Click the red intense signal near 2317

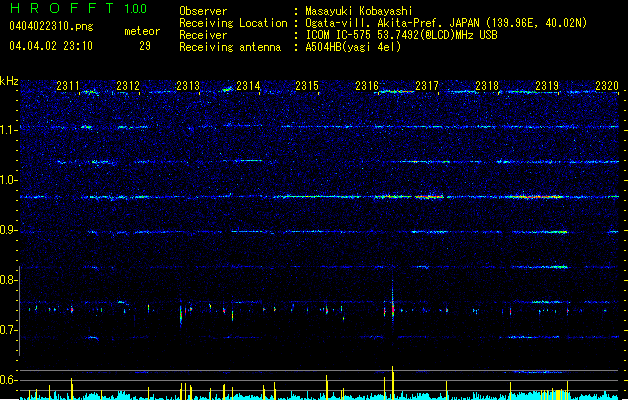pyautogui.click(x=429, y=197)
